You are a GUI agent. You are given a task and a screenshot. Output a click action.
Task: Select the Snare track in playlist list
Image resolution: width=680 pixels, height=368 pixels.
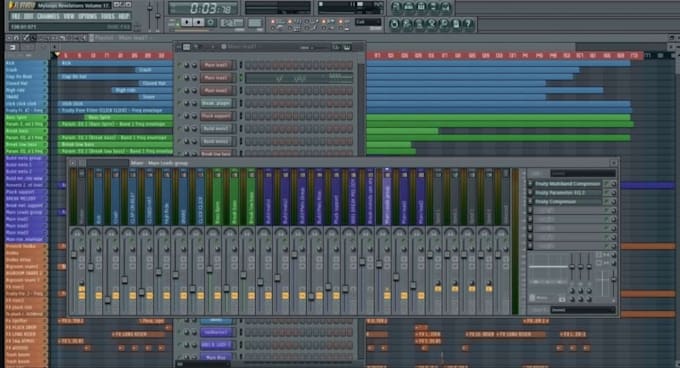click(x=25, y=97)
